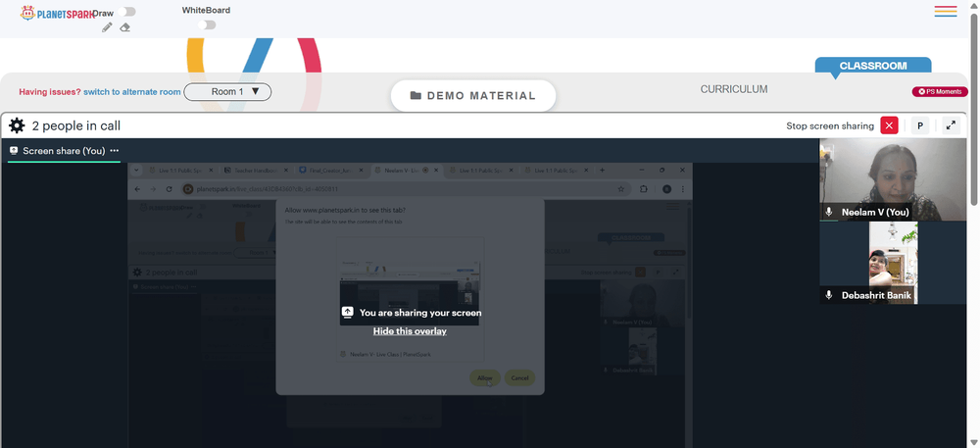The image size is (980, 448).
Task: Select the 'Screen share (You)' tab
Action: coord(64,151)
